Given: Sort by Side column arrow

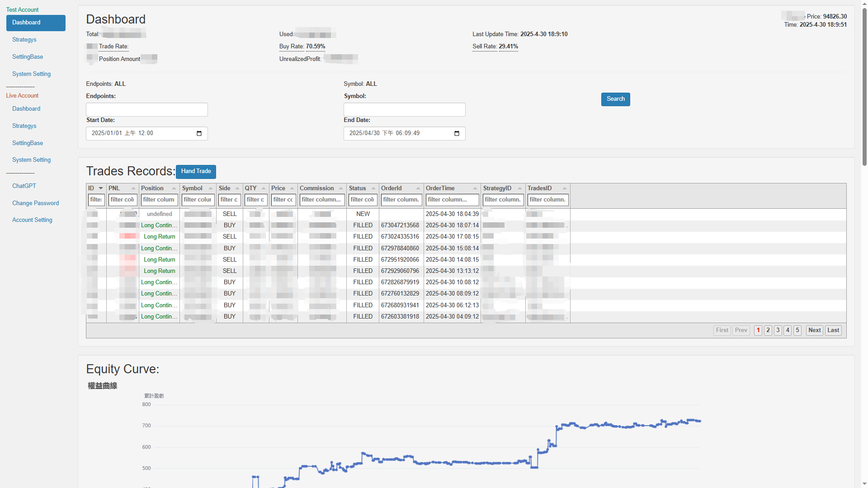Looking at the screenshot, I should coord(237,188).
